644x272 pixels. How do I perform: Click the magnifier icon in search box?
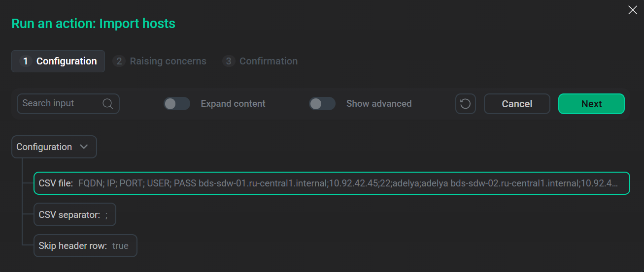[x=108, y=104]
